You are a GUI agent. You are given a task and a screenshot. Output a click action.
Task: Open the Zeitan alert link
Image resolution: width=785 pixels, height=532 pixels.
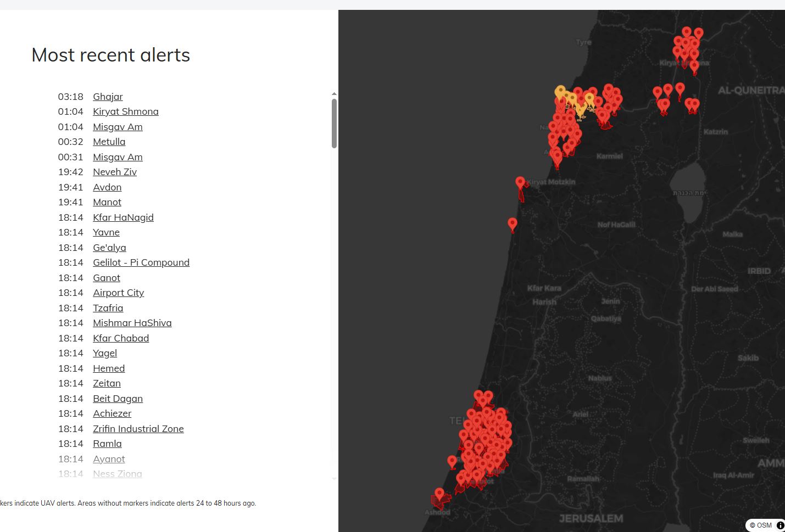[x=107, y=383]
